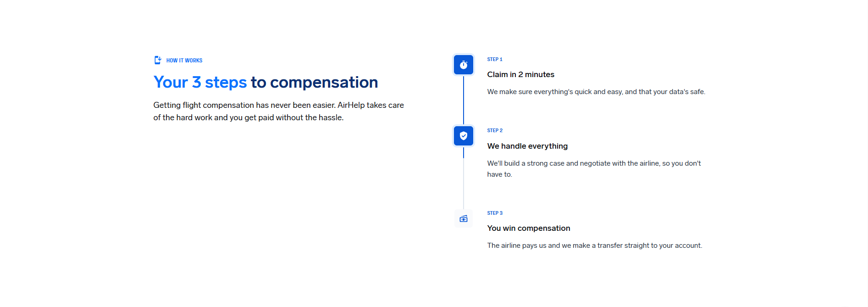Click the STEP 3 label
The height and width of the screenshot is (307, 868).
(494, 213)
